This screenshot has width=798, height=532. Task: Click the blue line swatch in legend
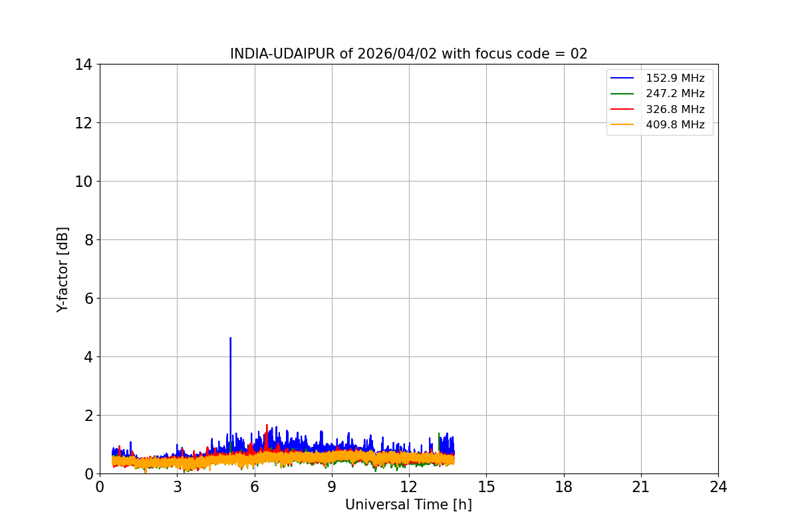click(x=623, y=78)
